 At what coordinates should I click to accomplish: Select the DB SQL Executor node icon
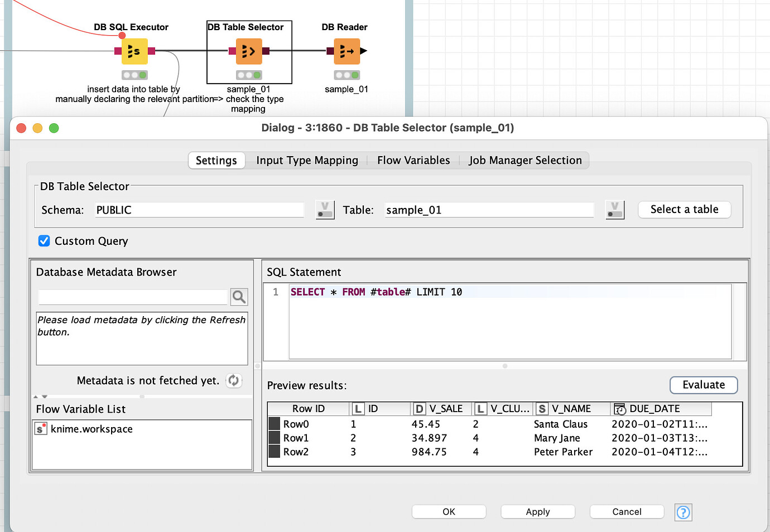click(x=134, y=51)
